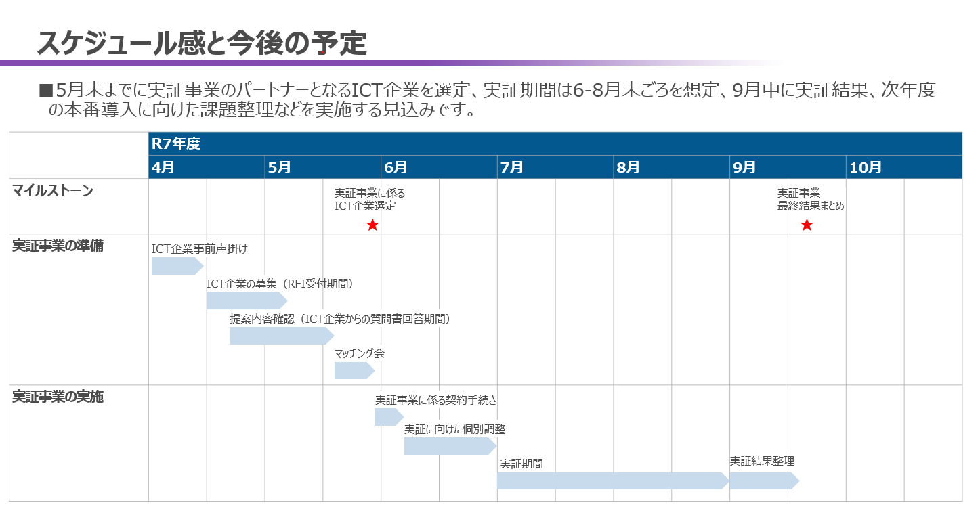The height and width of the screenshot is (532, 980).
Task: Select the ICT企業の募集 arrow bar
Action: point(246,301)
